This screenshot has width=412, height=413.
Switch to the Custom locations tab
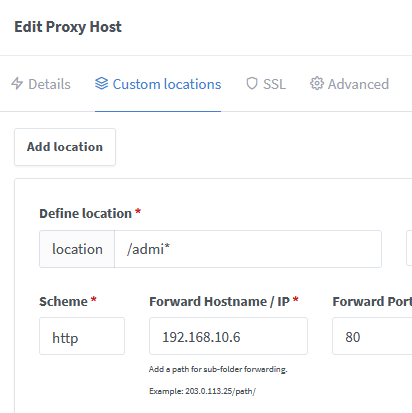pos(158,84)
